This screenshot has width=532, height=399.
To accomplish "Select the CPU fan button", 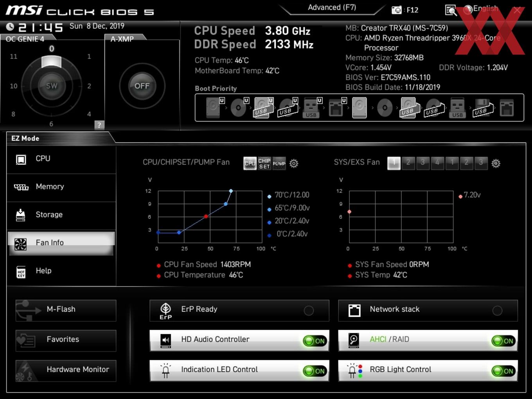I will 250,163.
